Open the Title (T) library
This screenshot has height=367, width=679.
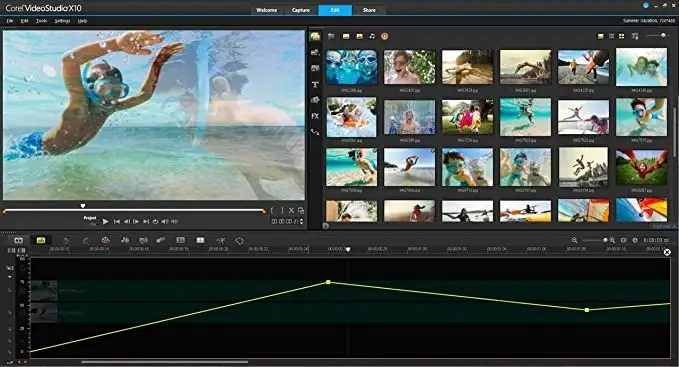pos(315,84)
